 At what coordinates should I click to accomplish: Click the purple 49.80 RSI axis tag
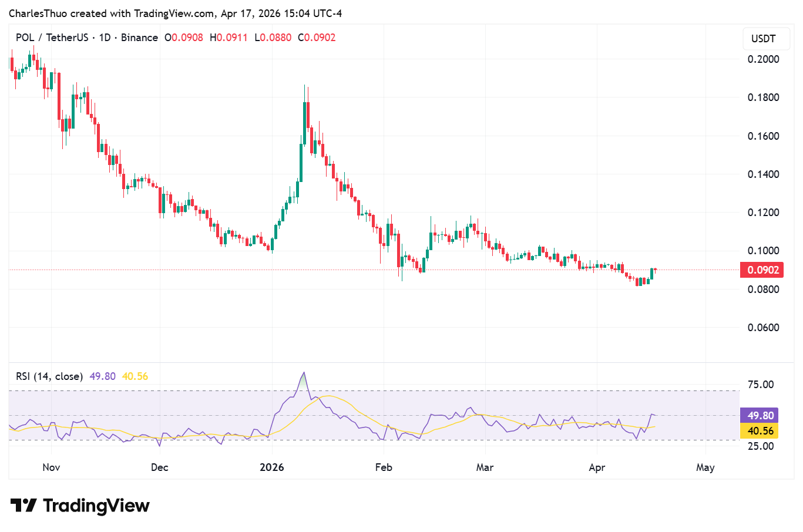(760, 415)
